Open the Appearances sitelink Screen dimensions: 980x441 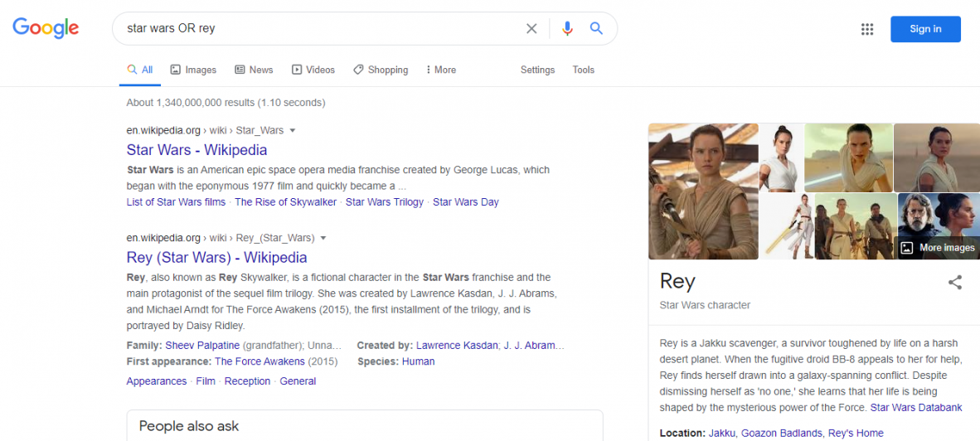(x=156, y=381)
